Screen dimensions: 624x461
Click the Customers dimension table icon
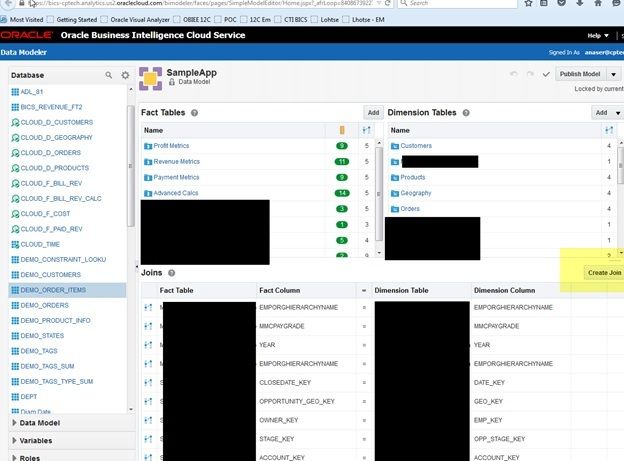pos(395,146)
